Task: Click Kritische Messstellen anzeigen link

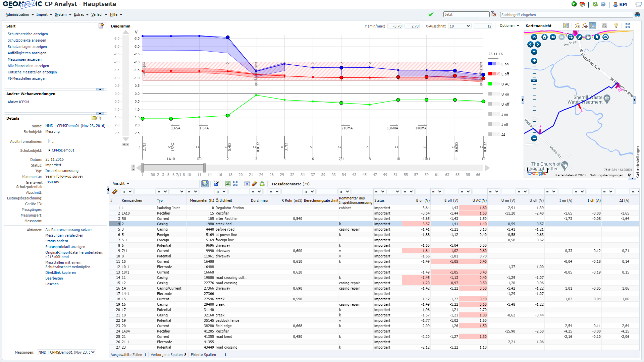Action: tap(32, 72)
